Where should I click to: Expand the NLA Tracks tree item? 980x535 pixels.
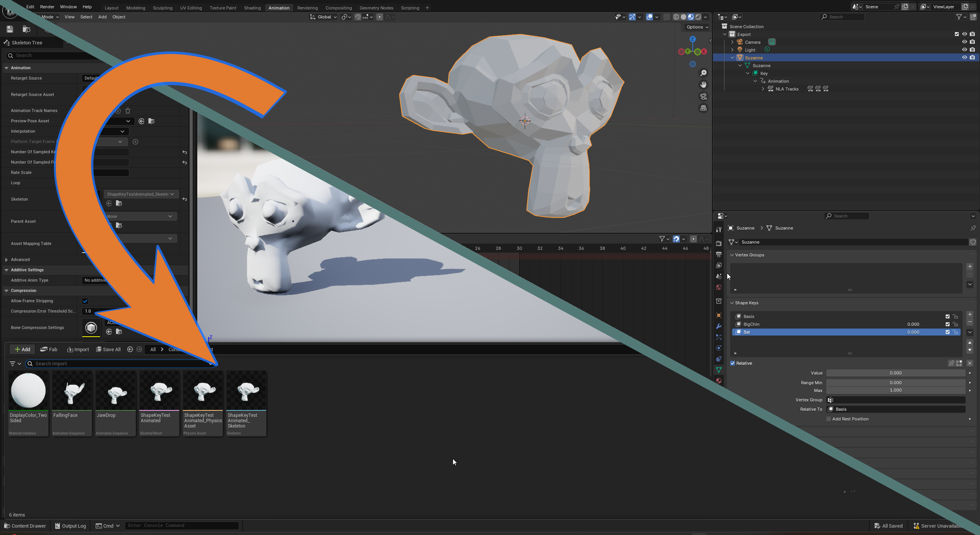(x=763, y=89)
